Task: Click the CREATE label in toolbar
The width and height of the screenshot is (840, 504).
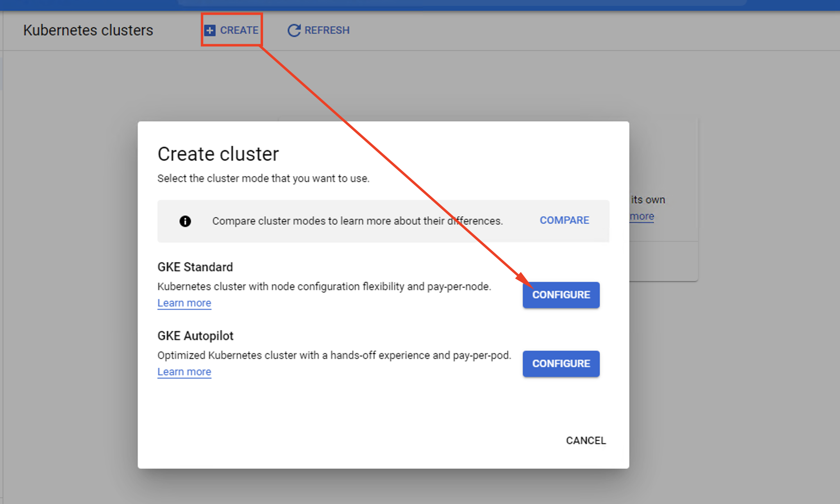Action: point(239,30)
